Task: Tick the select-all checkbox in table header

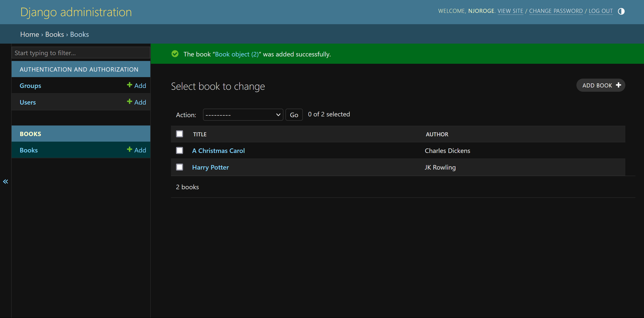Action: pos(180,134)
